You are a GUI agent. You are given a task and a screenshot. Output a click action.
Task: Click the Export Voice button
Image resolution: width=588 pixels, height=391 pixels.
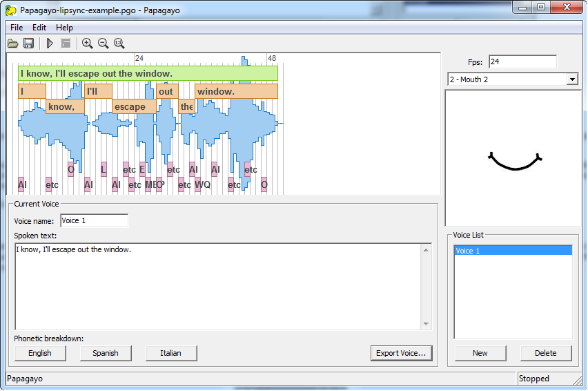click(x=401, y=353)
